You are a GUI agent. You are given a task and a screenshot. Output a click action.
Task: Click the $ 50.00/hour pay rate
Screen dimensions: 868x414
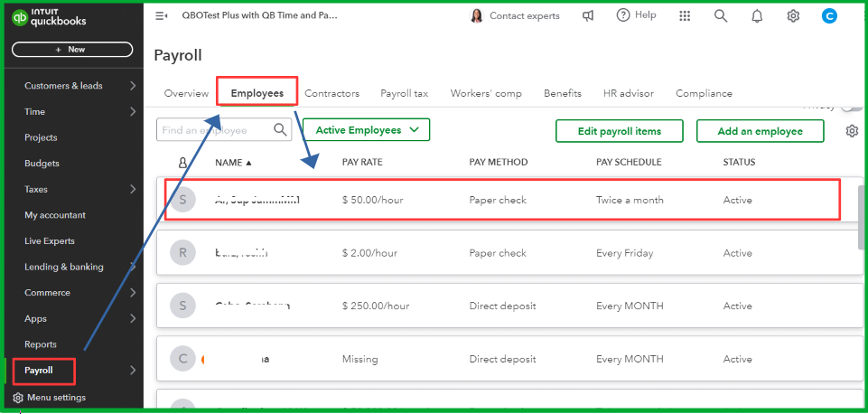[372, 200]
